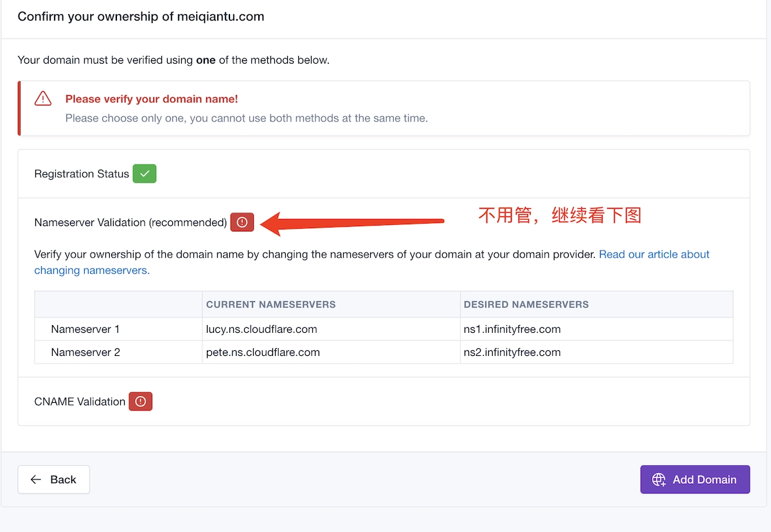Go back using the Back button text
The image size is (771, 532).
coord(63,479)
